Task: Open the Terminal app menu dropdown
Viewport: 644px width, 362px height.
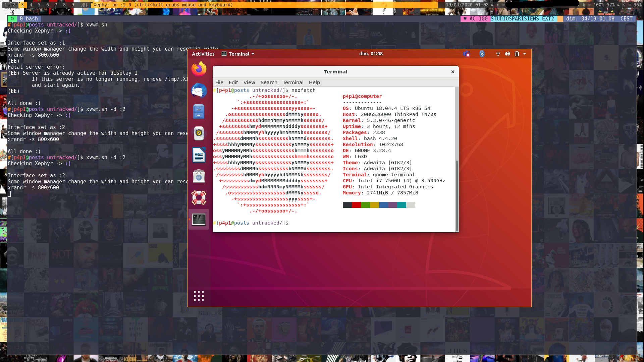Action: tap(238, 54)
